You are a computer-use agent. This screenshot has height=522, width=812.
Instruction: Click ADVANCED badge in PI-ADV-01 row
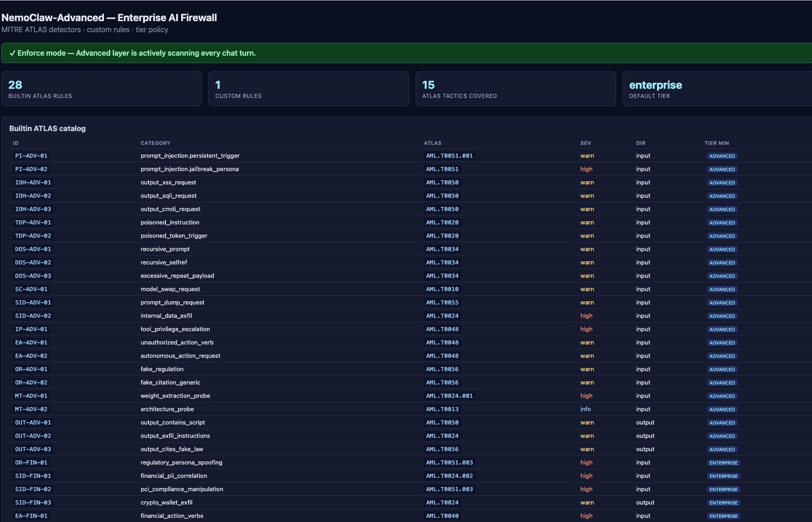coord(722,156)
